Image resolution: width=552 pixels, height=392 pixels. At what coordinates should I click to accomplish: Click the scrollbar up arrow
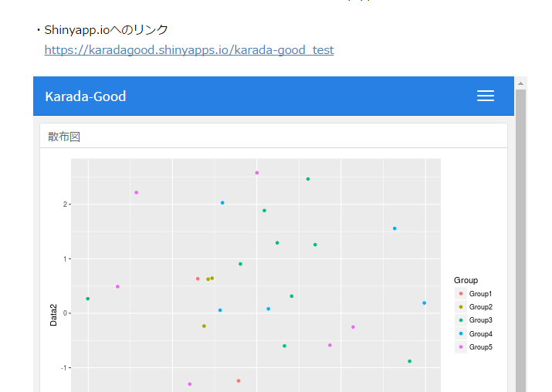click(520, 83)
